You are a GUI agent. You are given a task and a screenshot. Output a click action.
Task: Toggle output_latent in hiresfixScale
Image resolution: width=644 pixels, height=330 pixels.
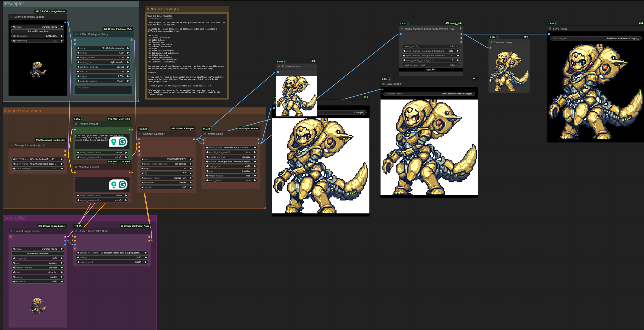click(x=231, y=181)
